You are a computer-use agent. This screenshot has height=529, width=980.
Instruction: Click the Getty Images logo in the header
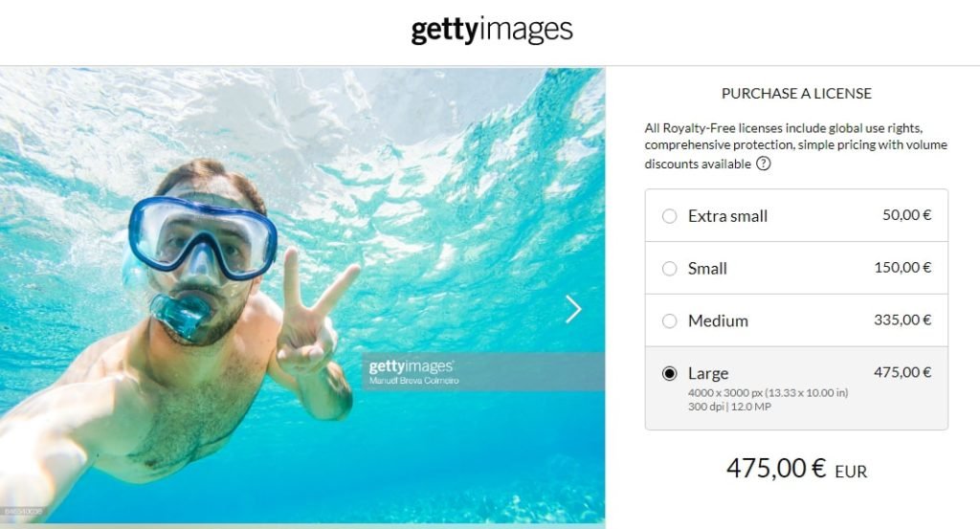point(491,30)
